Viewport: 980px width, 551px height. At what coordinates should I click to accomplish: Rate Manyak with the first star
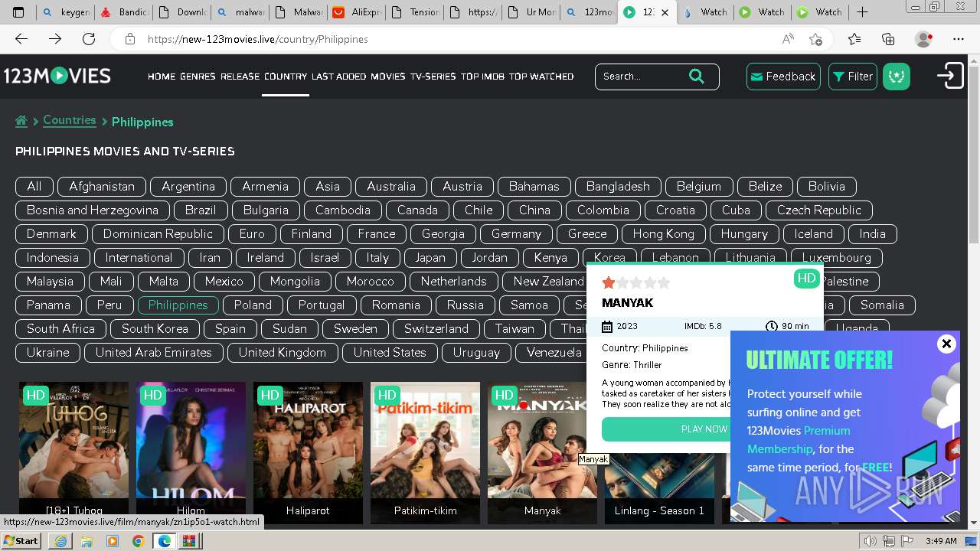click(x=609, y=282)
